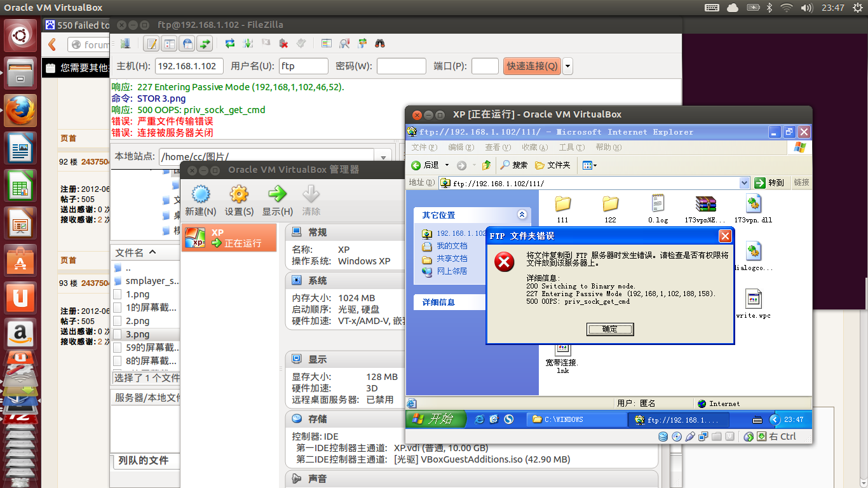Select the 173vpn.dll file icon
The image size is (868, 488).
(753, 208)
